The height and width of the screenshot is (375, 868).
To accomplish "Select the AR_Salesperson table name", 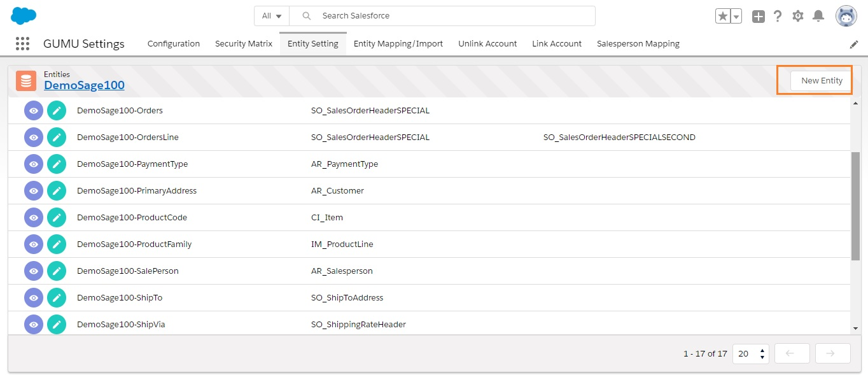I will pos(342,271).
